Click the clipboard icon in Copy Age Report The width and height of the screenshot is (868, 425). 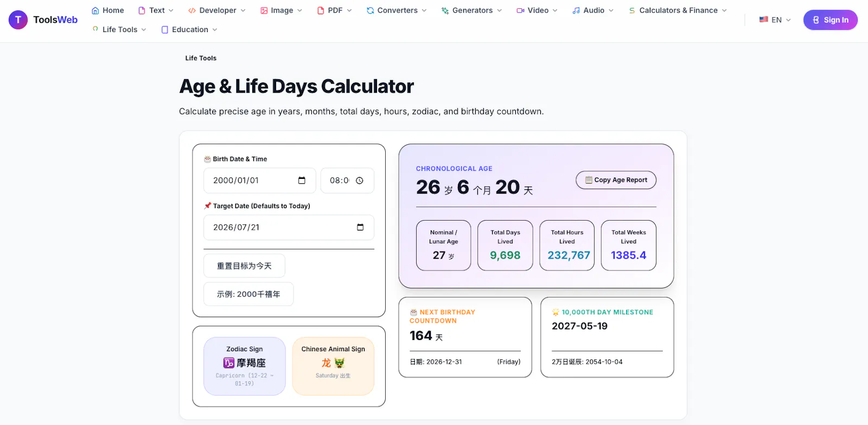click(589, 180)
